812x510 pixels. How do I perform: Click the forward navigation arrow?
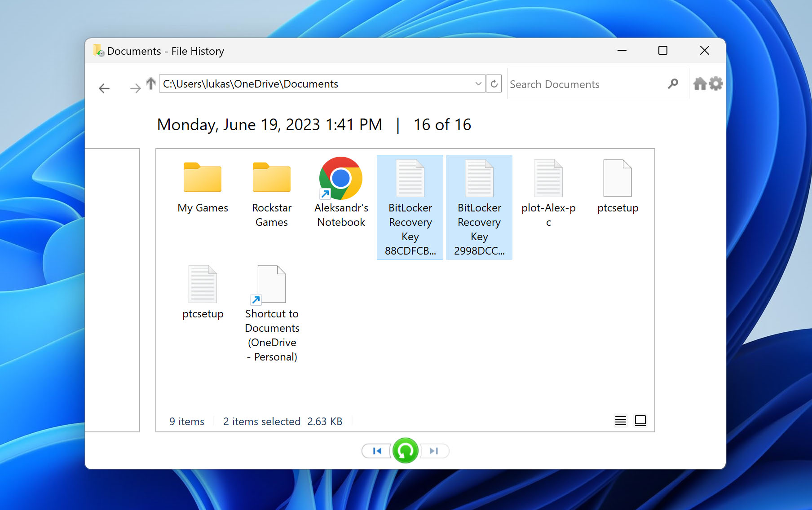tap(135, 88)
